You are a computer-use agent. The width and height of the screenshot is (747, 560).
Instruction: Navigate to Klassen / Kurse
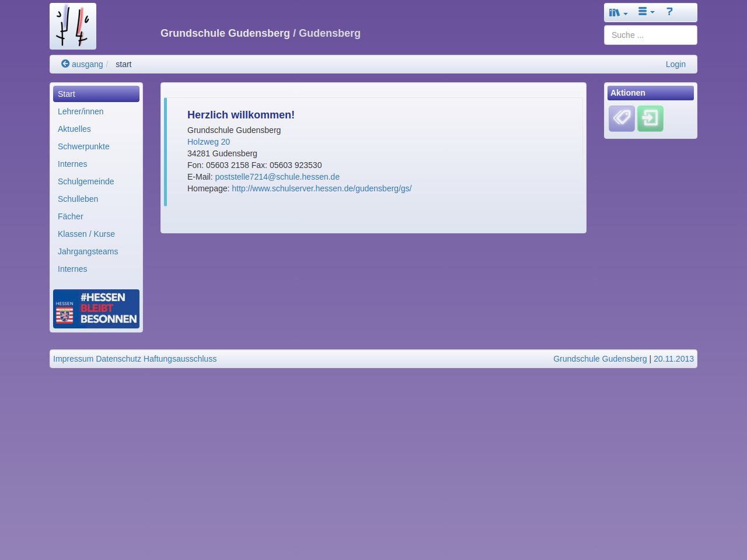(86, 234)
